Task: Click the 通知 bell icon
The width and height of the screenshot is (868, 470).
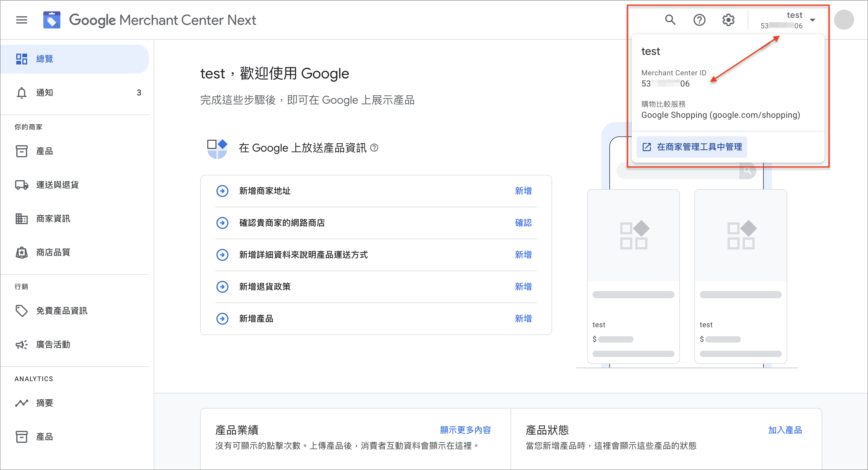Action: click(22, 93)
